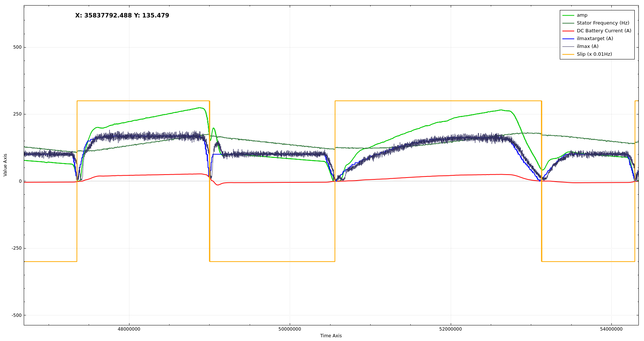
Task: Click 'DC Battery Current (A)' legend text
Action: pyautogui.click(x=604, y=31)
